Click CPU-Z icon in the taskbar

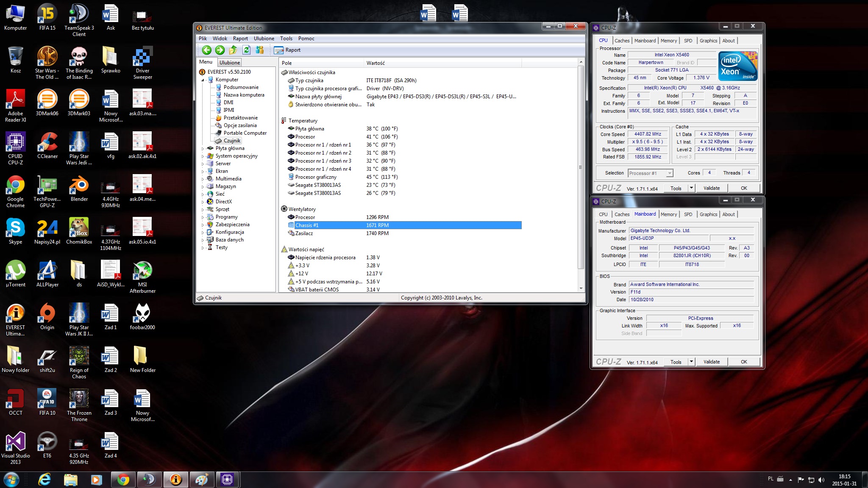[x=227, y=480]
